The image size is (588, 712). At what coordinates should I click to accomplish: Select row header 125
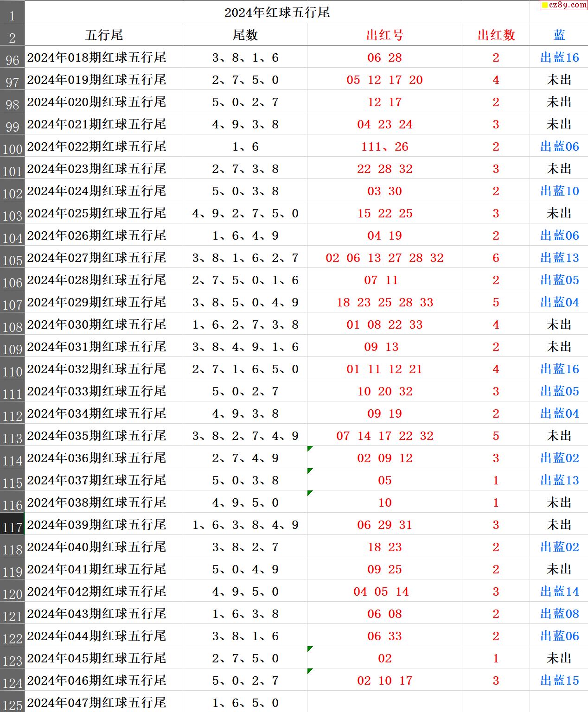tap(12, 702)
